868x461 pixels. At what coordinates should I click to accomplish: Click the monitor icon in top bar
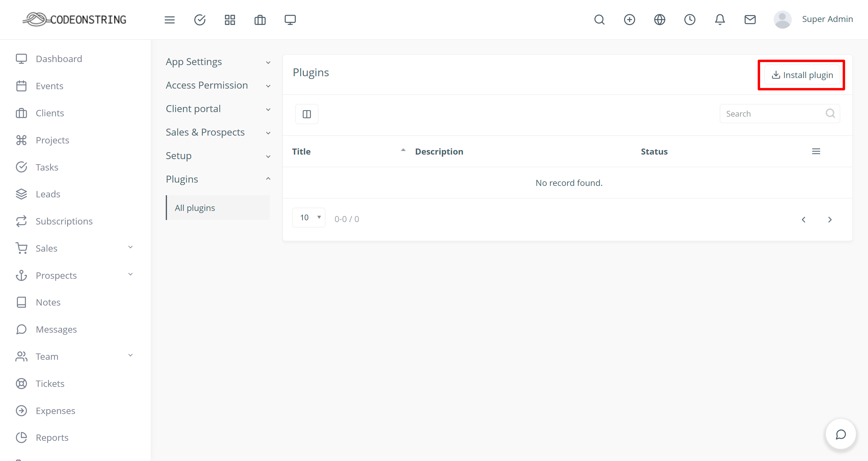click(x=290, y=20)
